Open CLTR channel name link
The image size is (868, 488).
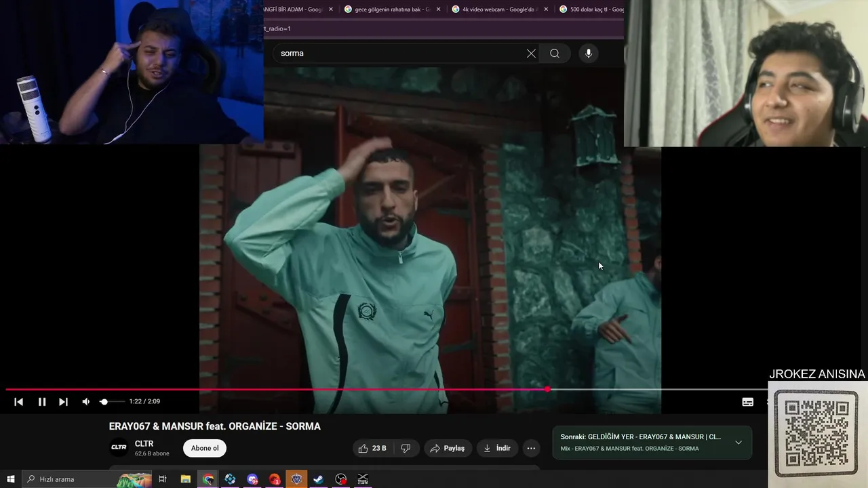(144, 443)
